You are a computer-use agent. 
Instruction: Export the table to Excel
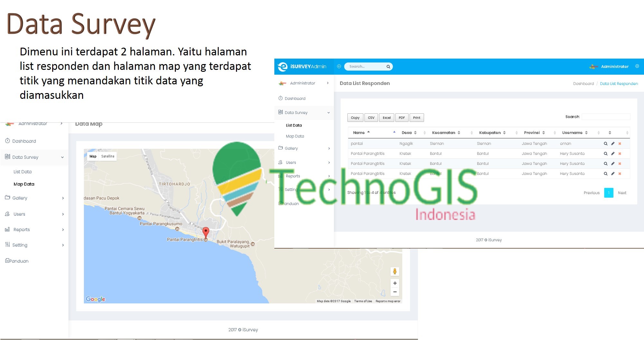[386, 118]
